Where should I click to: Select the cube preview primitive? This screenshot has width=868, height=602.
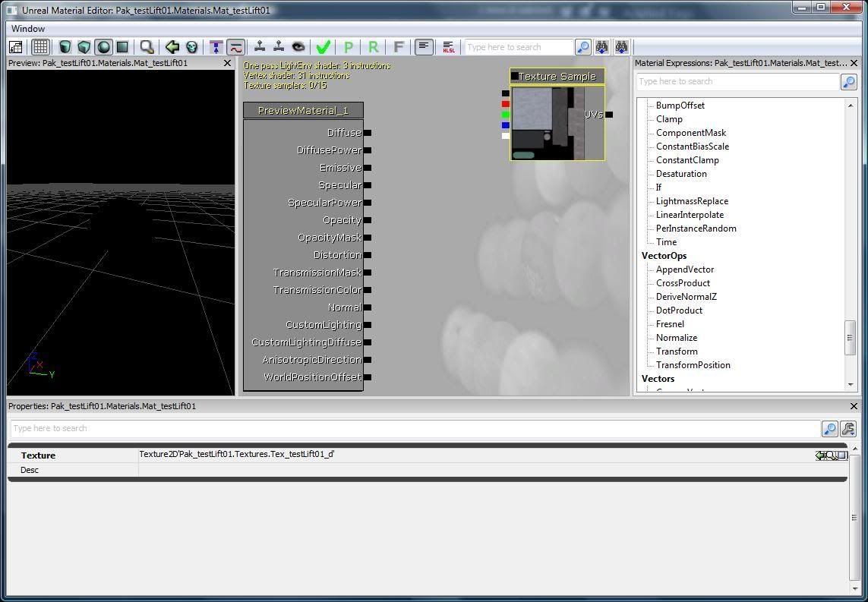click(x=84, y=47)
